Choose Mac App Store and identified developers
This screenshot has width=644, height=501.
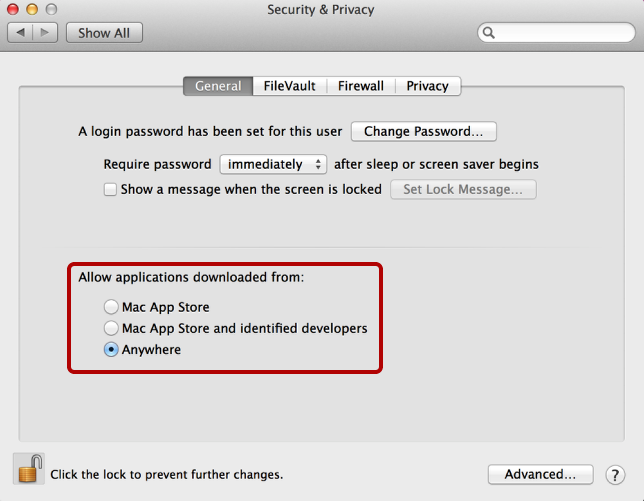point(111,328)
